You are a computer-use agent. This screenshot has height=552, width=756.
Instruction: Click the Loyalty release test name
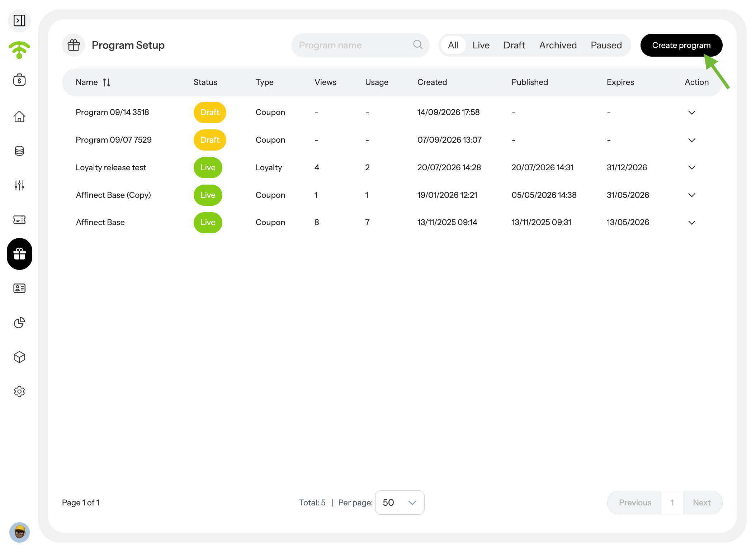point(111,167)
